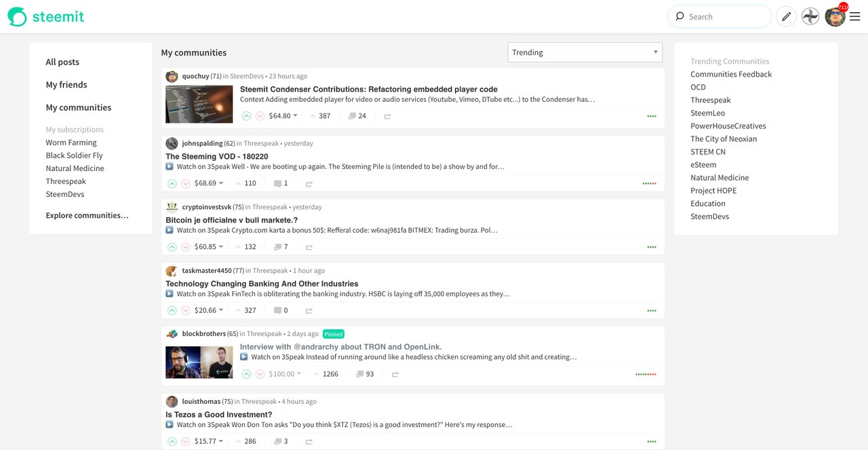Upvote the Bitcoin je officialne post
This screenshot has height=450, width=868.
pyautogui.click(x=172, y=247)
